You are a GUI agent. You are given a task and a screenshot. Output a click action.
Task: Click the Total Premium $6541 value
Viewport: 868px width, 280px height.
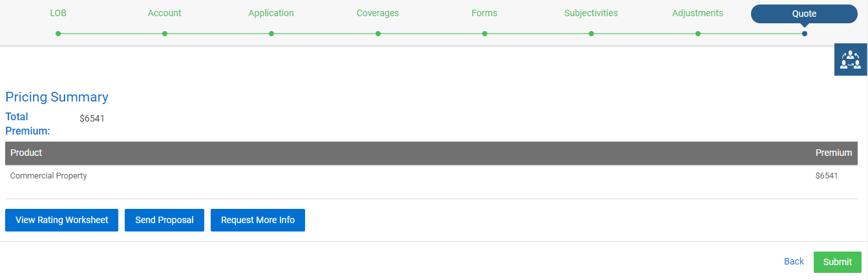point(92,118)
